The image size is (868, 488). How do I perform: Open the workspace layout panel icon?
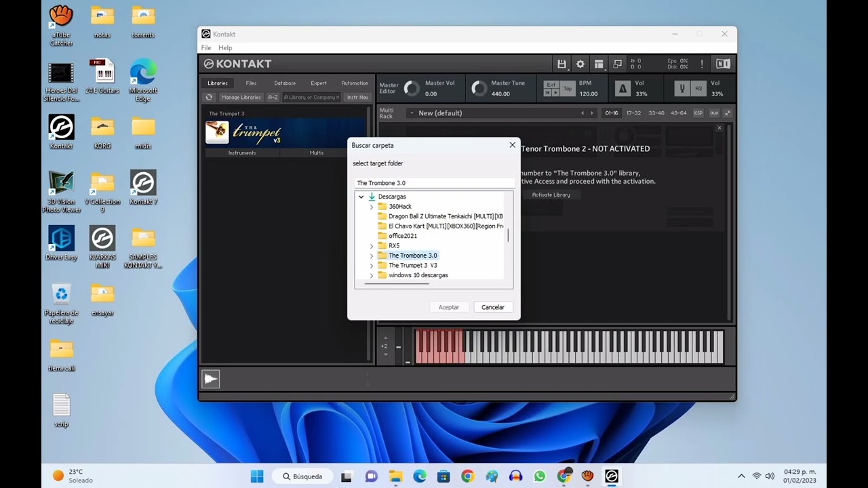click(599, 64)
